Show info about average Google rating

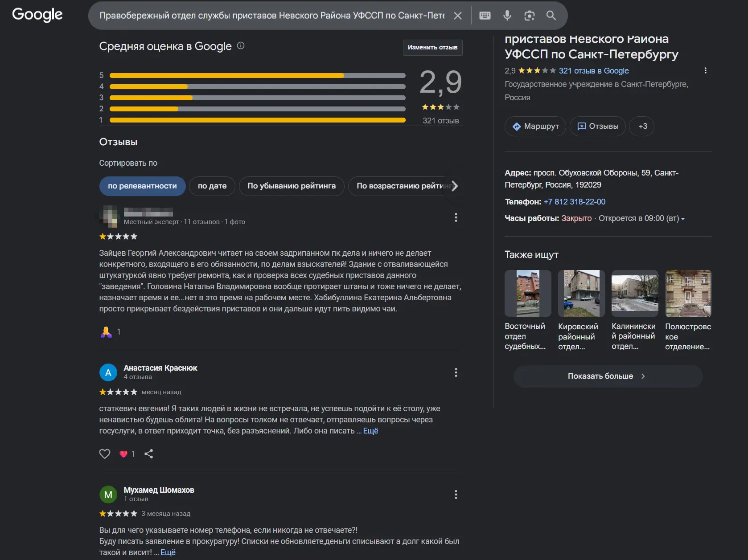[x=241, y=45]
